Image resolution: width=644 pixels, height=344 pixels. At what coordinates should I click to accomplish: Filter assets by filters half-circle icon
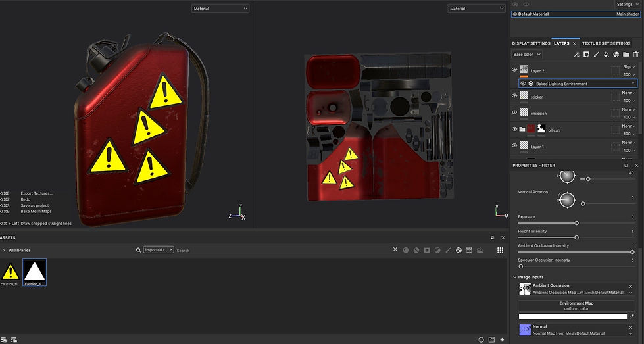pos(437,250)
